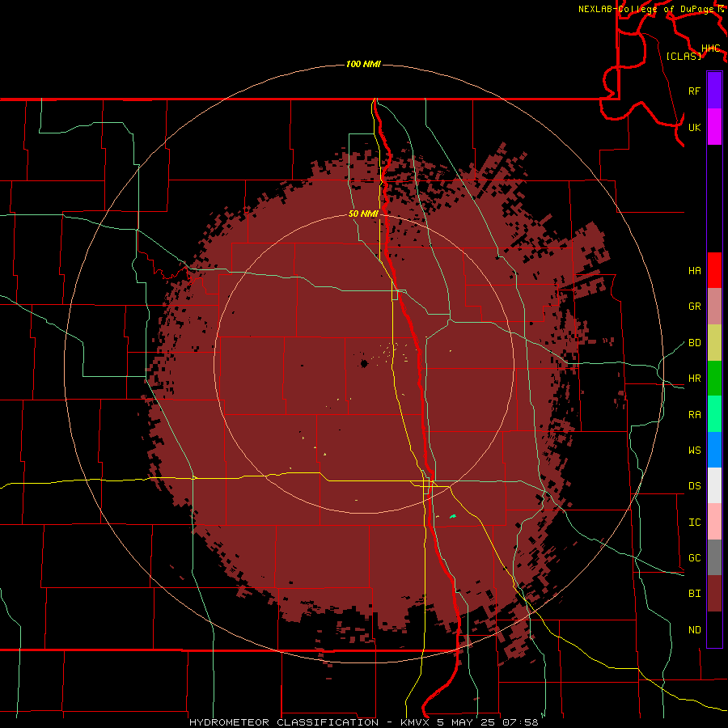Click the RA legend label
This screenshot has width=728, height=728.
[694, 415]
